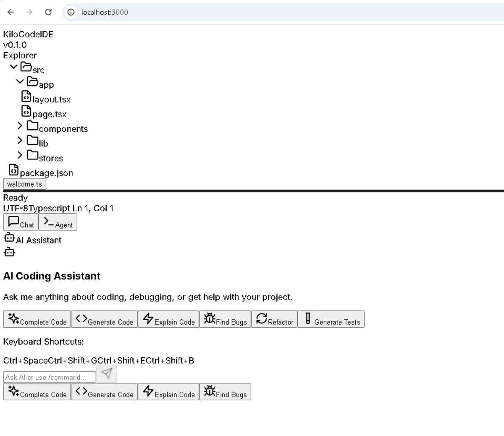View site information icon in address bar
The image size is (504, 436).
click(71, 12)
